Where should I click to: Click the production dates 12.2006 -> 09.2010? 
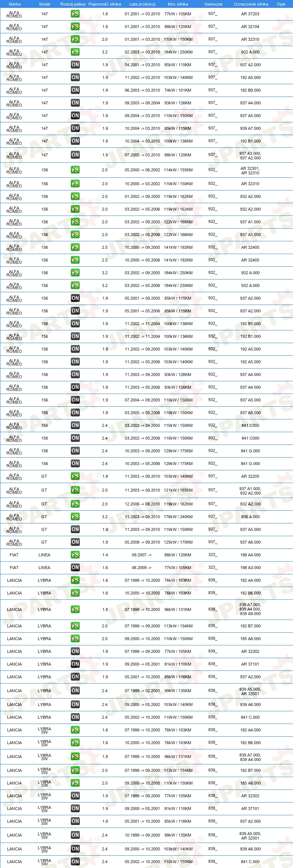tap(142, 504)
